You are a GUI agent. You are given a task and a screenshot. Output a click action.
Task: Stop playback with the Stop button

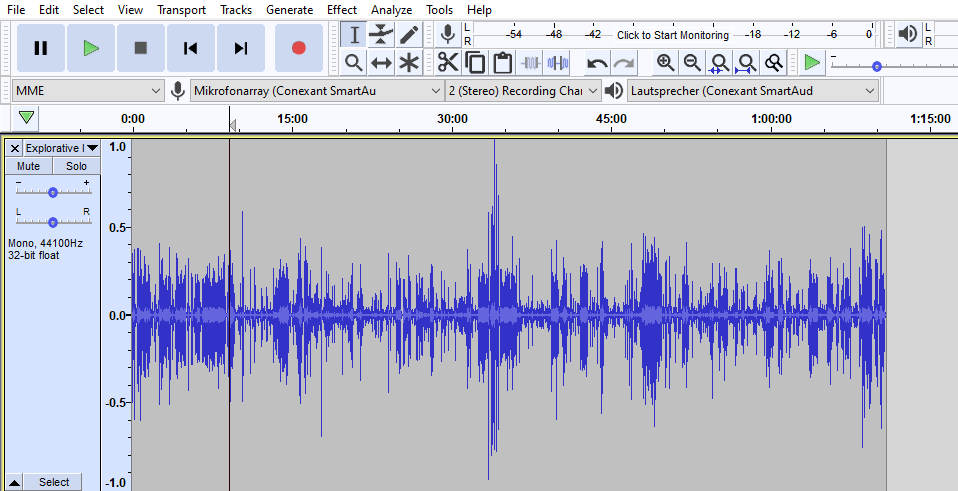pyautogui.click(x=141, y=48)
